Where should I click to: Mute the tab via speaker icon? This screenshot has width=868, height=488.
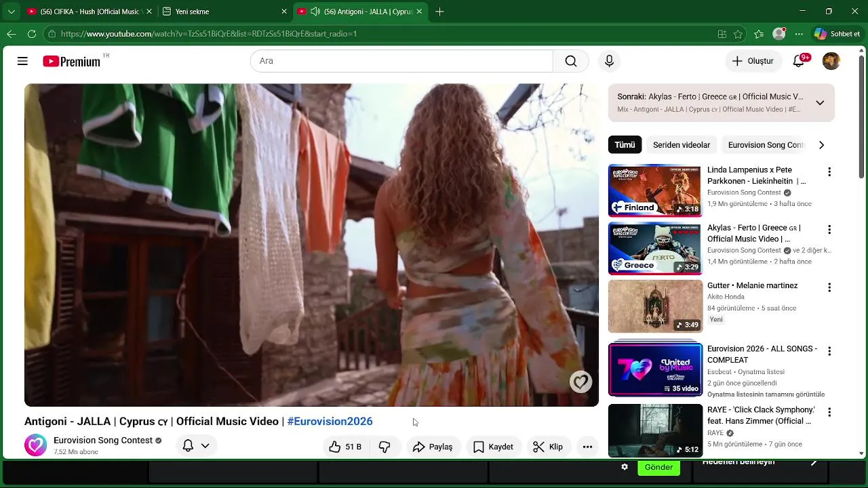[315, 12]
